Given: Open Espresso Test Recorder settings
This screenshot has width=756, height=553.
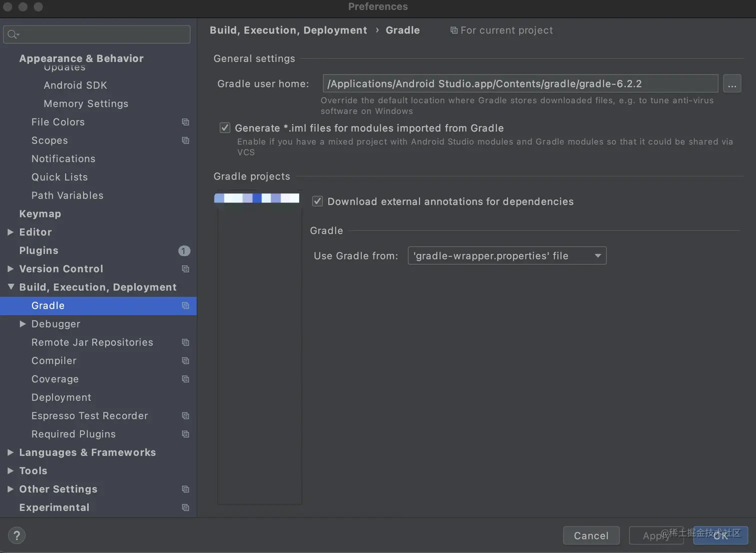Looking at the screenshot, I should click(89, 416).
